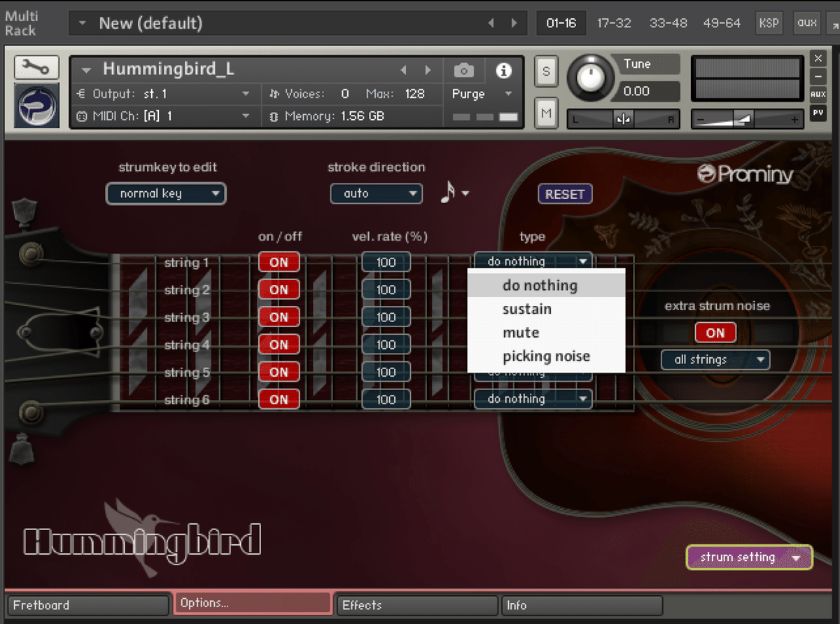
Task: Click string 4 vel. rate value
Action: 386,345
